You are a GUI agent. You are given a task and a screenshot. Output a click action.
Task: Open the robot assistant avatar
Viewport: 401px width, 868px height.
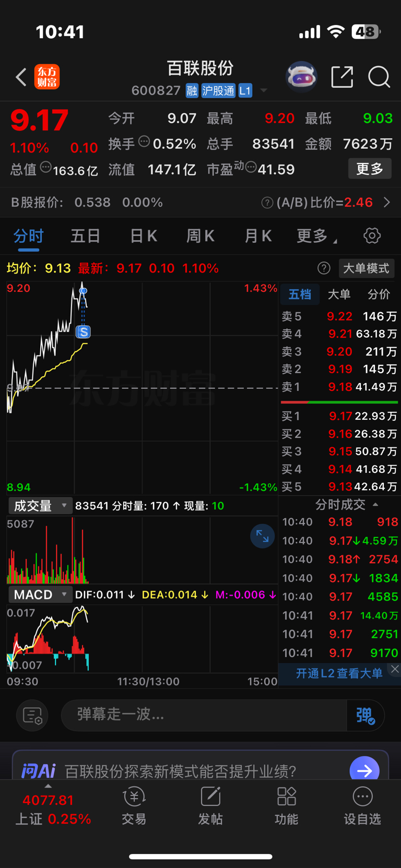coord(301,77)
